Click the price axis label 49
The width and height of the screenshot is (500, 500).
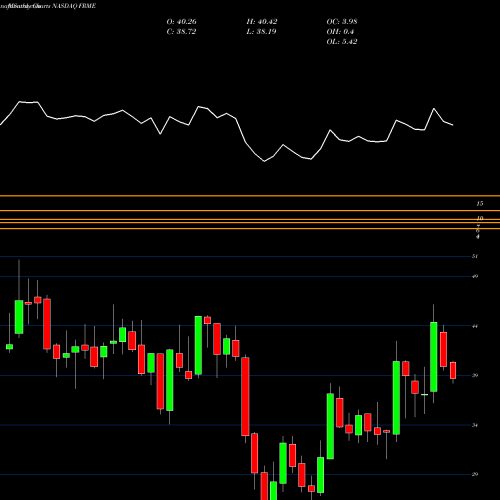(475, 276)
